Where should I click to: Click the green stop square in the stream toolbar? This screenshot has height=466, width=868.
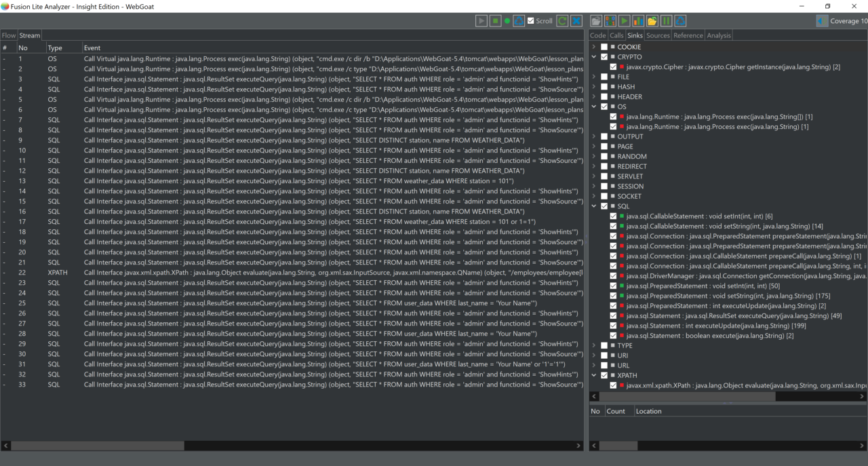(496, 21)
